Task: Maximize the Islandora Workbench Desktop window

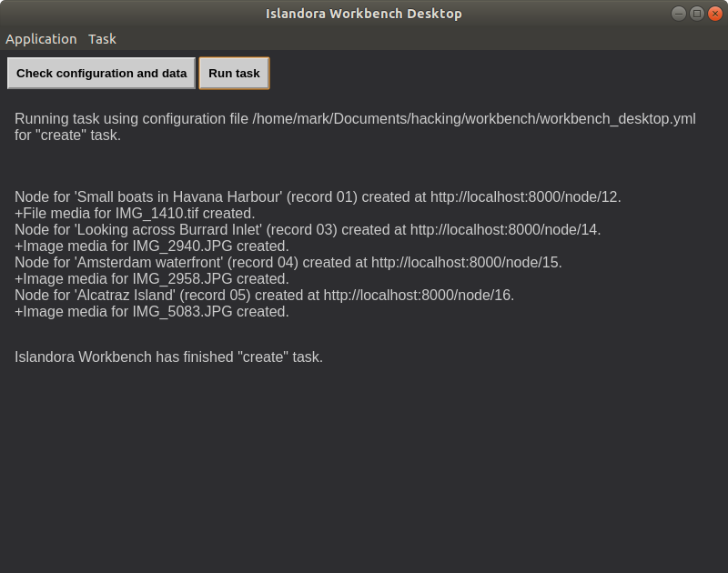Action: coord(696,14)
